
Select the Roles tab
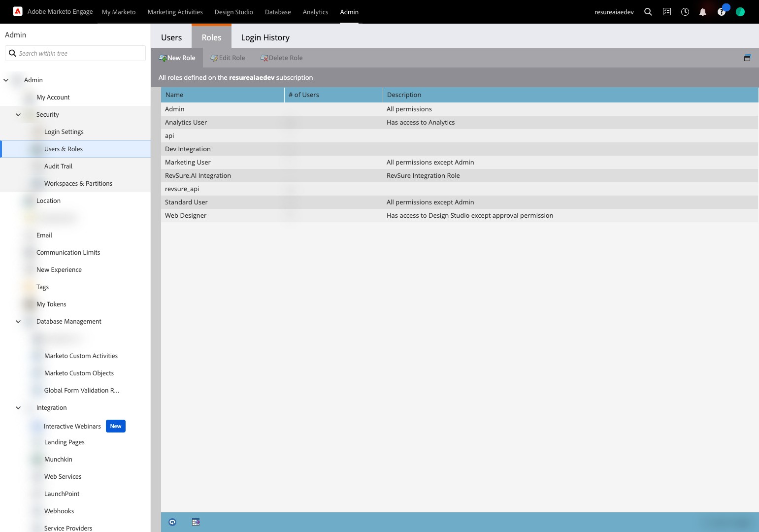pos(211,37)
